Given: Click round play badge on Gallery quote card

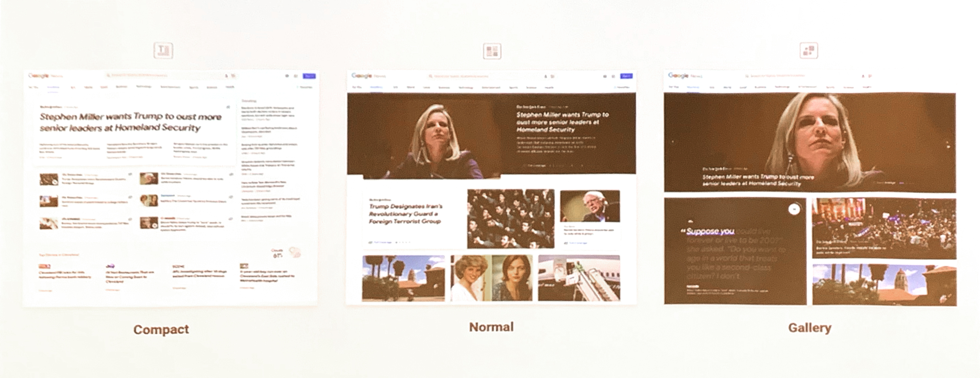Looking at the screenshot, I should point(794,209).
